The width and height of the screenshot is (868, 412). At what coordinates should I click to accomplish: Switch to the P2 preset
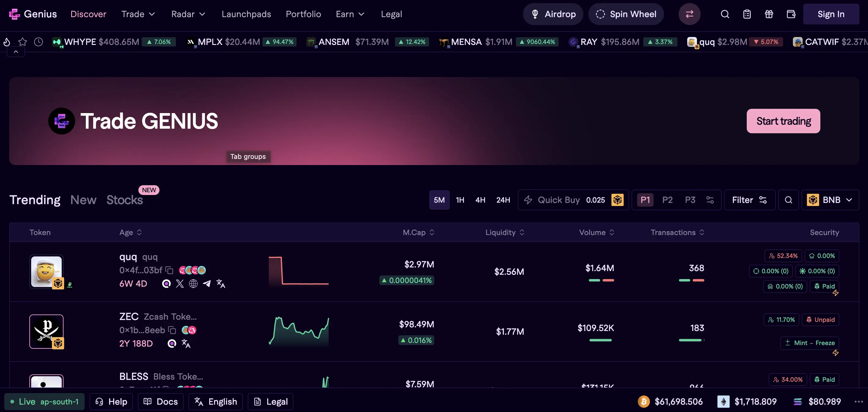(x=667, y=200)
